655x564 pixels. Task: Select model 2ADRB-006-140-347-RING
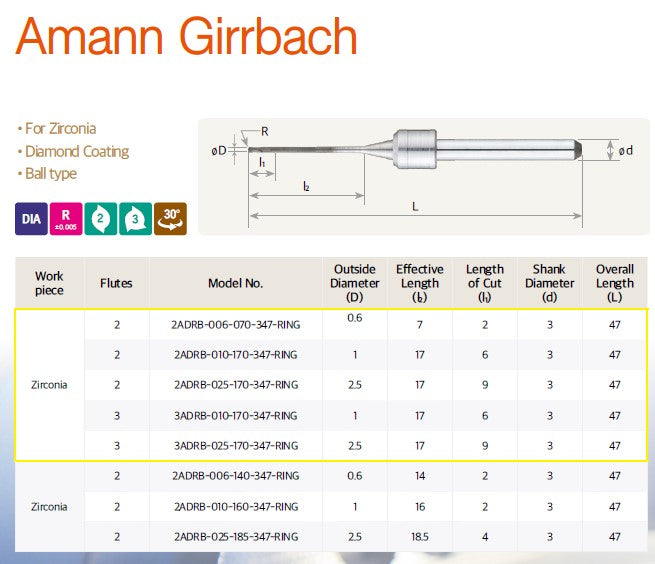pyautogui.click(x=236, y=475)
